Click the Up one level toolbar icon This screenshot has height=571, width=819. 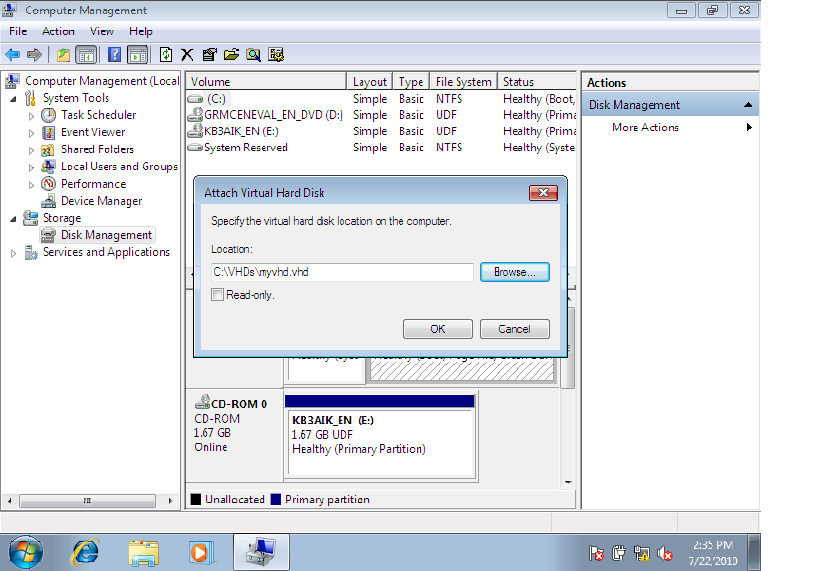pyautogui.click(x=63, y=54)
